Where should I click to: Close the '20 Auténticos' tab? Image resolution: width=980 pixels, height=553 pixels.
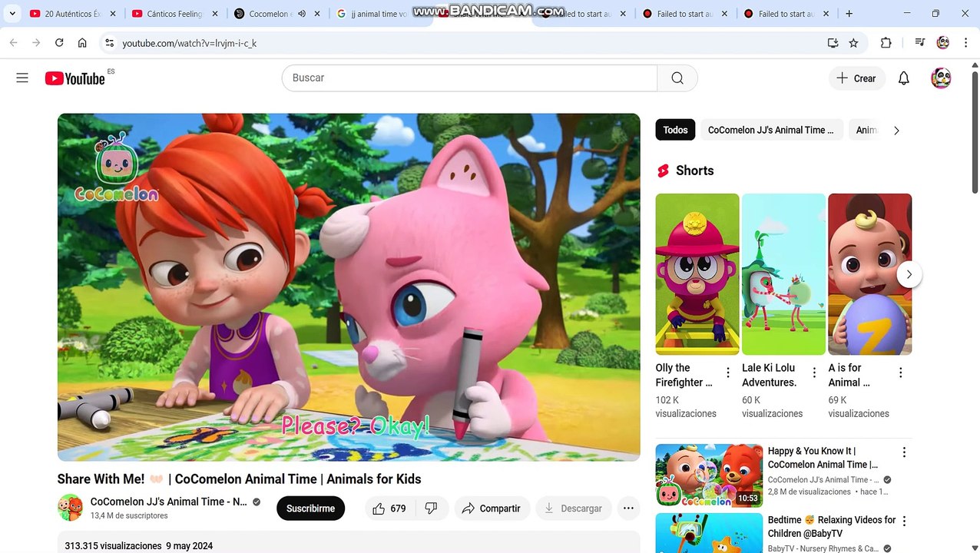pyautogui.click(x=113, y=14)
